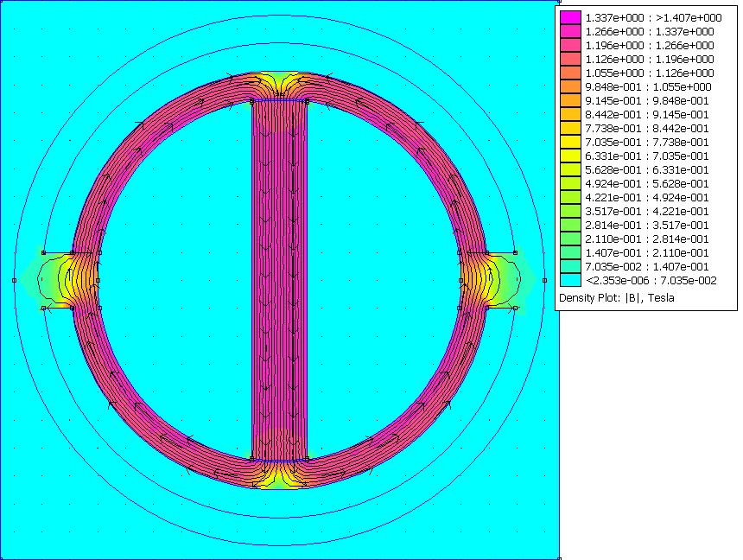Click the 1.266e+000 : 1.337e+000 legend swatch
Screen dimensions: 743x560
click(x=570, y=31)
